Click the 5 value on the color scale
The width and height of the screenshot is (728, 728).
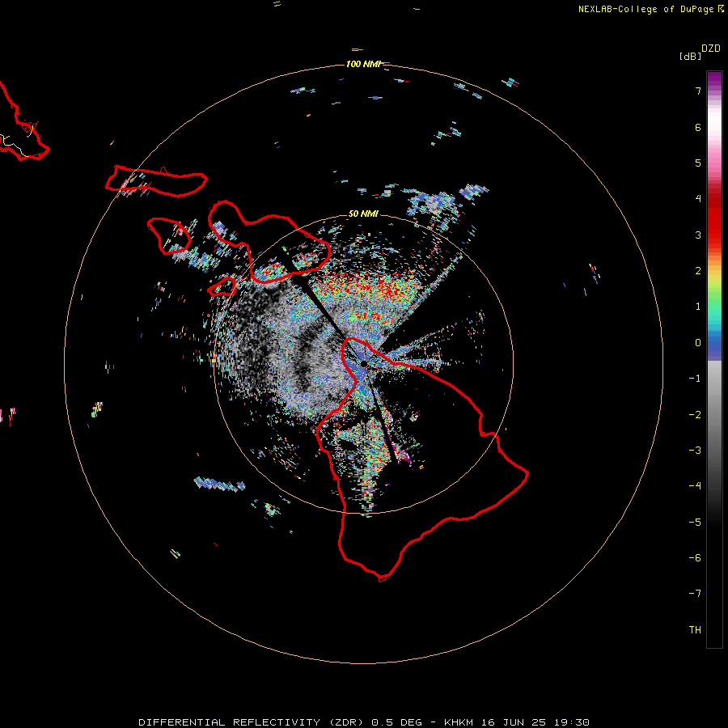(698, 163)
